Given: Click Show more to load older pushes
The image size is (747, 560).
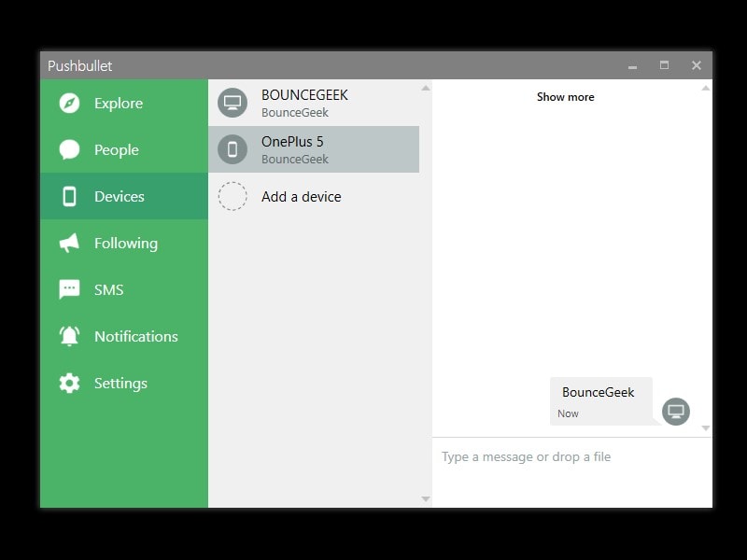Looking at the screenshot, I should pos(566,97).
